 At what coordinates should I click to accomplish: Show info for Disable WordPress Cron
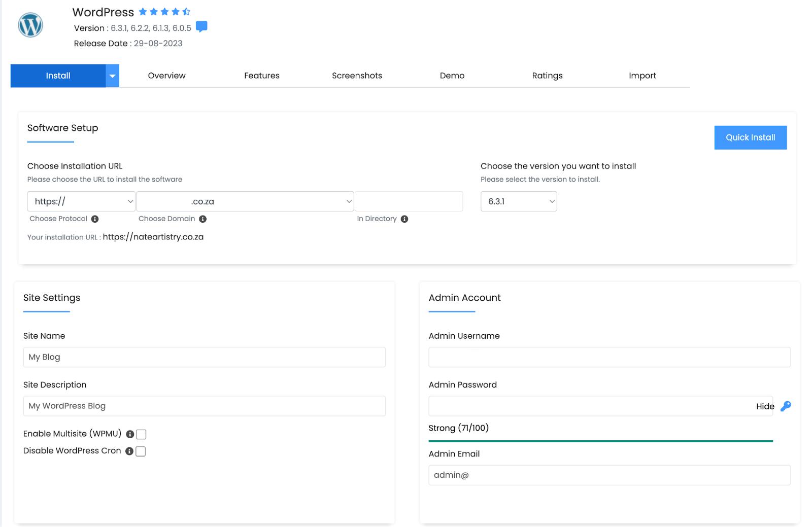coord(129,451)
